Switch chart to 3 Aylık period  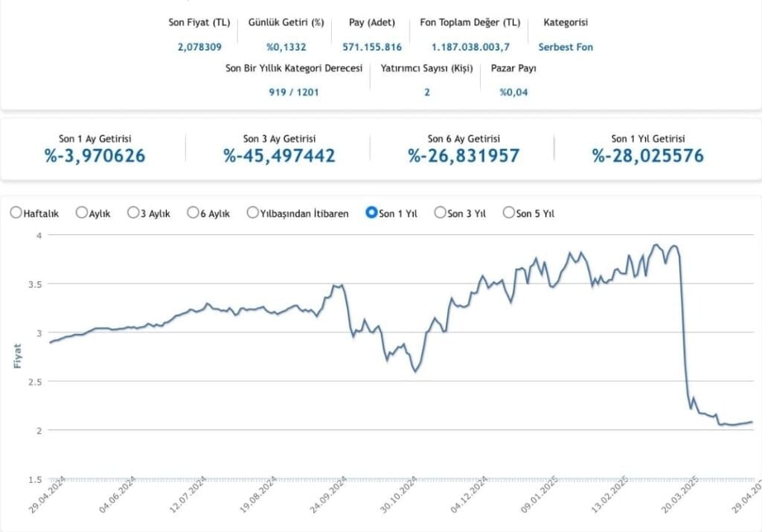coord(134,213)
